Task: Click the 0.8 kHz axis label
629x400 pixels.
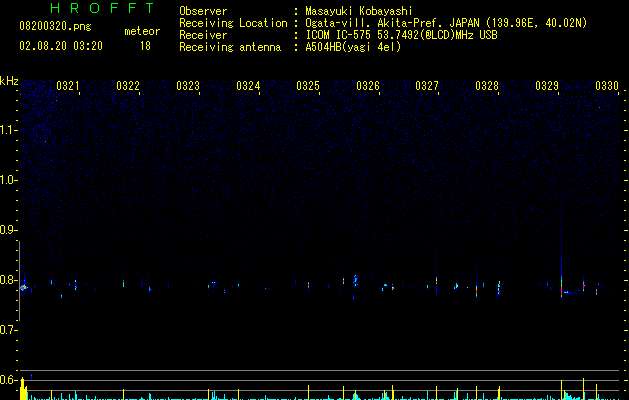Action: pyautogui.click(x=8, y=280)
